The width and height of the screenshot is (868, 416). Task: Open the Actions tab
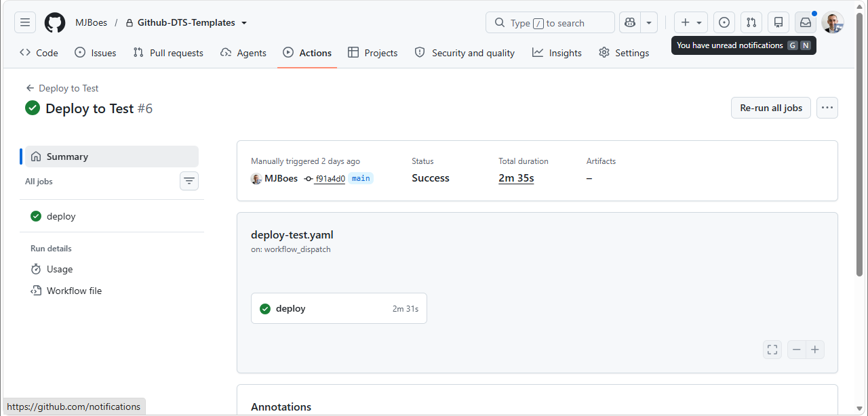coord(307,53)
